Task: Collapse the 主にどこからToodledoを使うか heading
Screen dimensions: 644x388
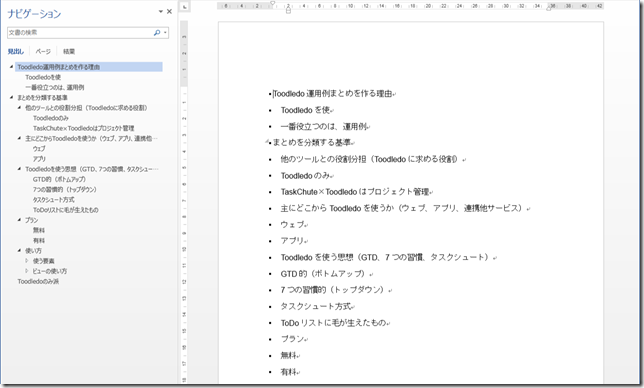Action: click(19, 138)
